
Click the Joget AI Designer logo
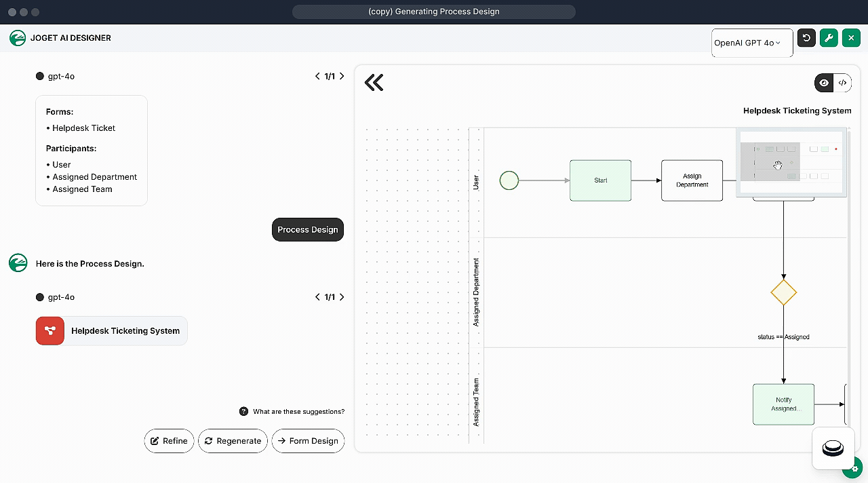(x=18, y=38)
